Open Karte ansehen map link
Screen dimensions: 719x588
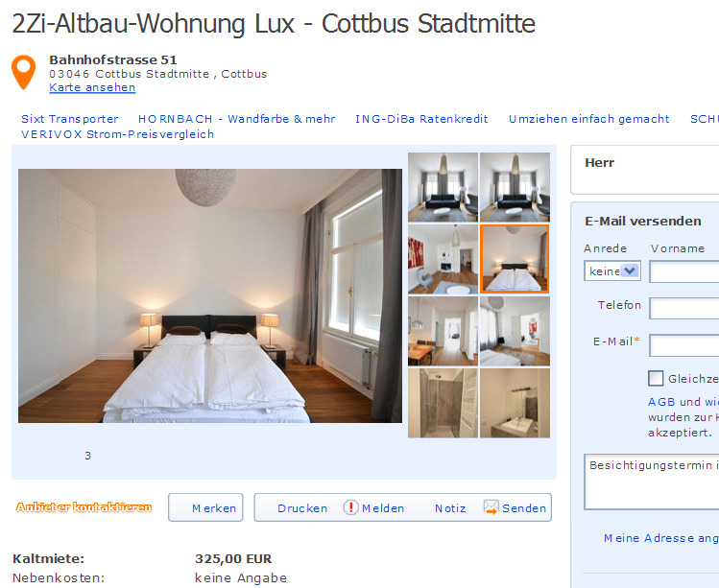pos(92,87)
